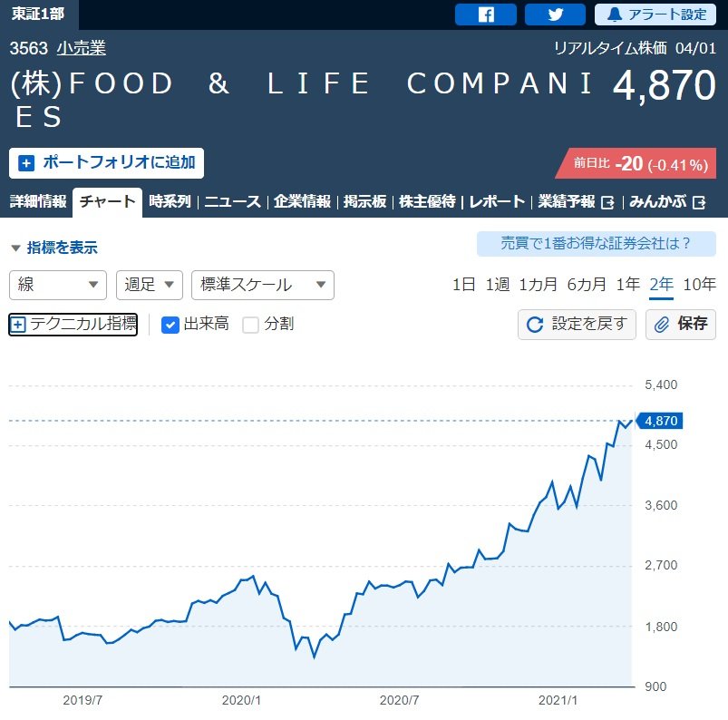Select the 10年 time range
This screenshot has width=728, height=720.
click(699, 285)
